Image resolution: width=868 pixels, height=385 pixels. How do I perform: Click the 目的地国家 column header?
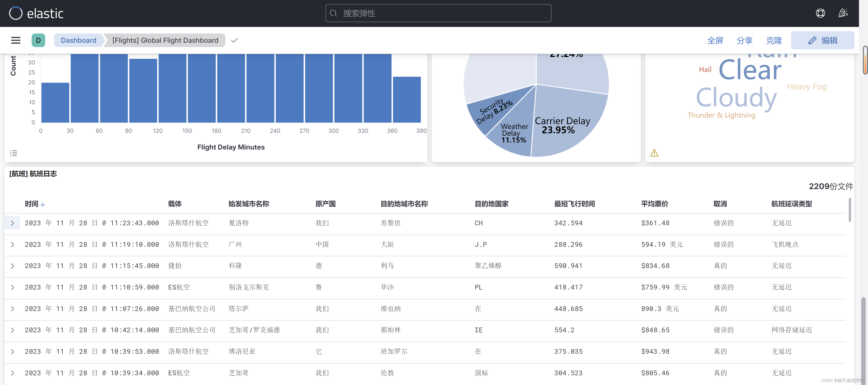[x=492, y=204]
